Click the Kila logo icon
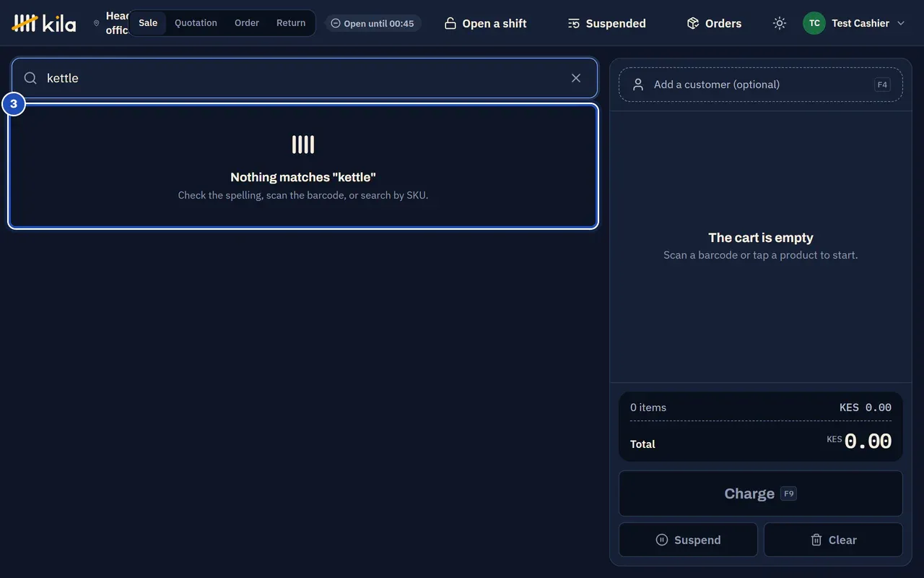924x578 pixels. [x=25, y=23]
